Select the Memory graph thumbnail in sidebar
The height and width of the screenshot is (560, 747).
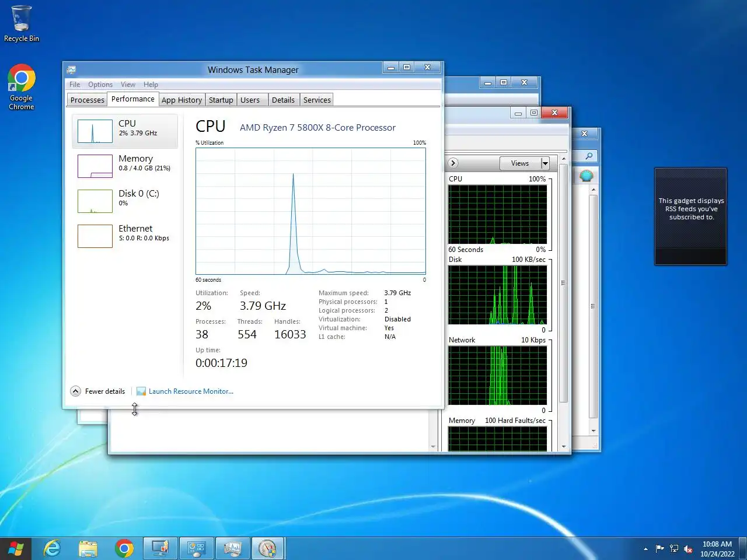tap(95, 166)
